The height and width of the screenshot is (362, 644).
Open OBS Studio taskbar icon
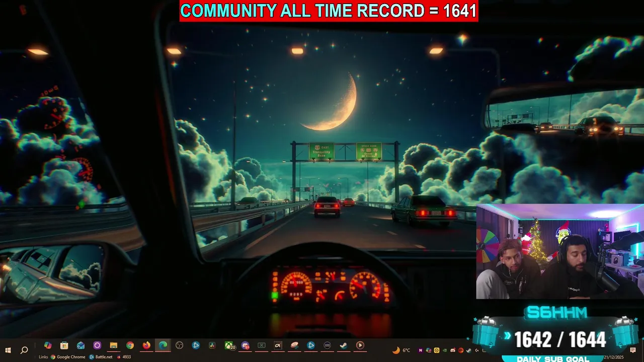179,345
